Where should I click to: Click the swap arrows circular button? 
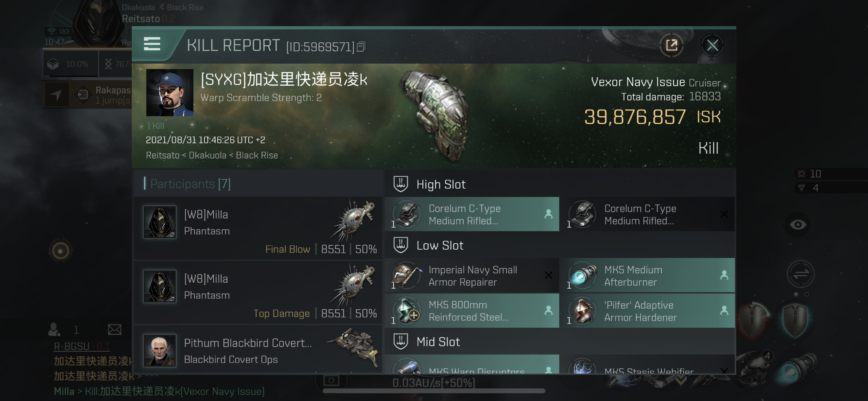point(801,274)
